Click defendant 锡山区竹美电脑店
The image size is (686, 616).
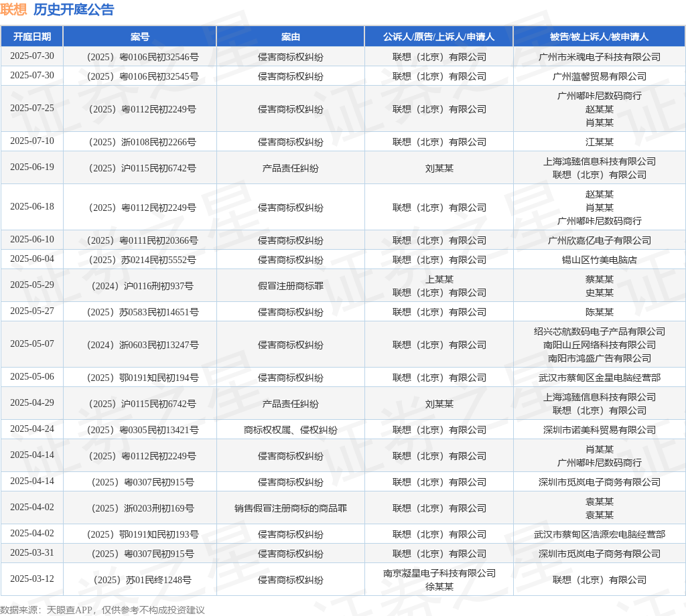600,260
